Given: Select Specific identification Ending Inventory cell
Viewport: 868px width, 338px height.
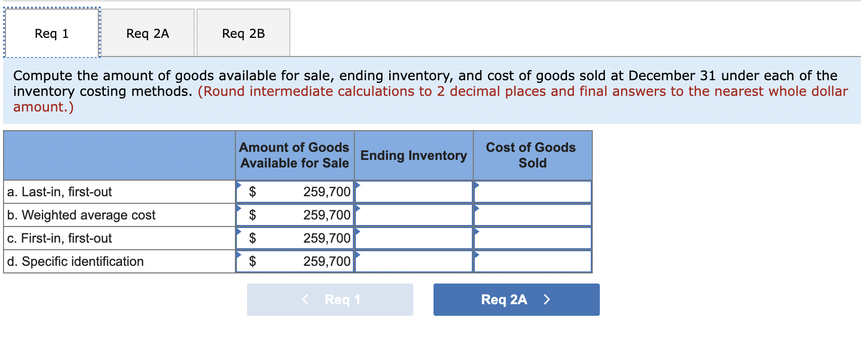Looking at the screenshot, I should point(414,261).
